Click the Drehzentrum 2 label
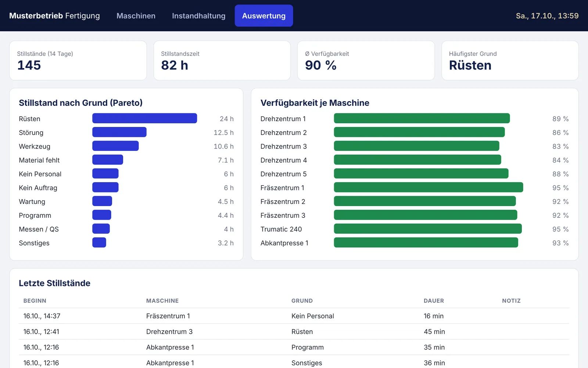This screenshot has height=368, width=588. (x=283, y=132)
